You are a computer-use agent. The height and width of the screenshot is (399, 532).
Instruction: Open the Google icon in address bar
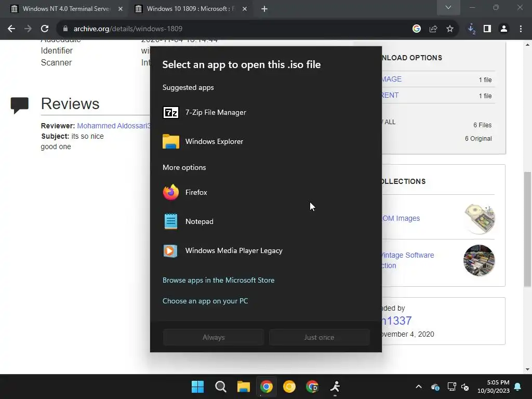417,29
